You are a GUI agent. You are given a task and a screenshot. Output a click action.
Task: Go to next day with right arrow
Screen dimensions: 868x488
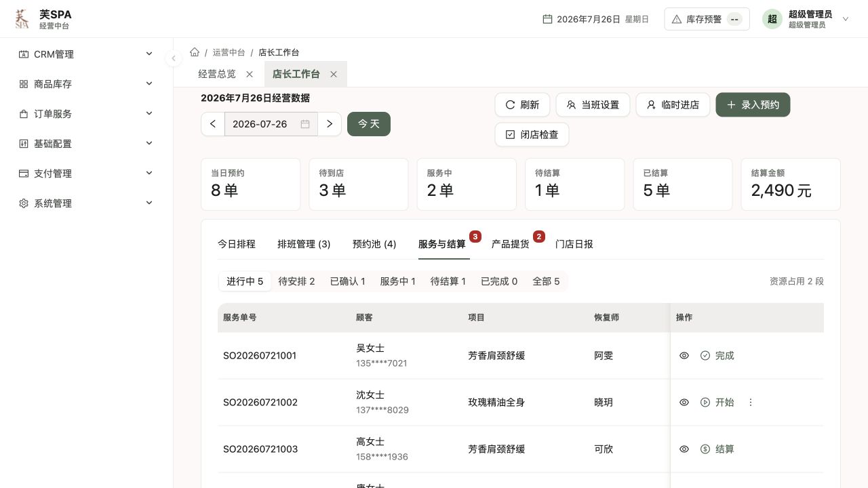pyautogui.click(x=330, y=124)
